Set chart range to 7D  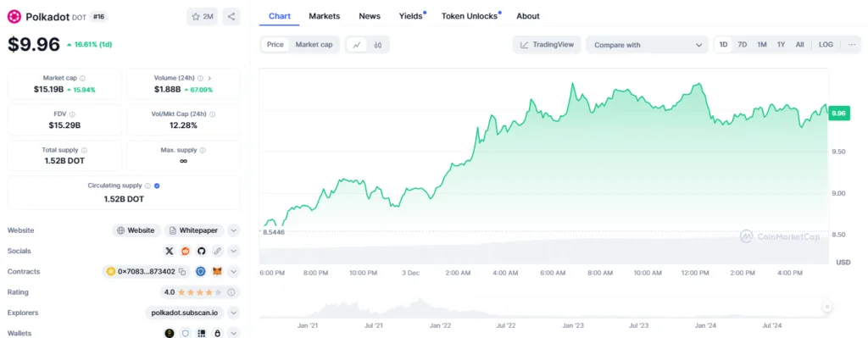pyautogui.click(x=743, y=45)
